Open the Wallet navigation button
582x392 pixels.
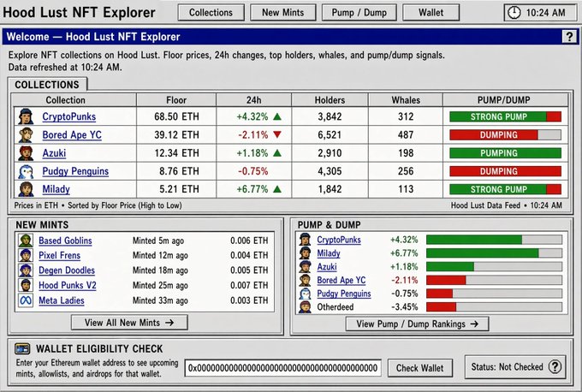tap(431, 13)
